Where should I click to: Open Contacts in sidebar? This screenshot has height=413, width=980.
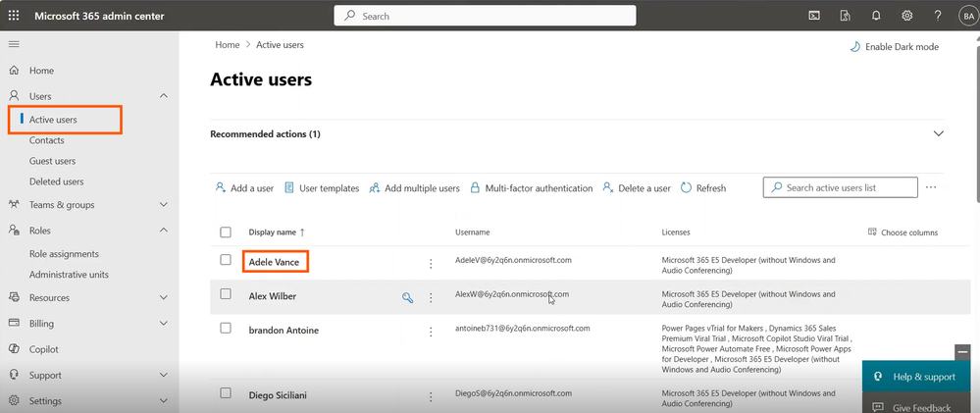[47, 140]
